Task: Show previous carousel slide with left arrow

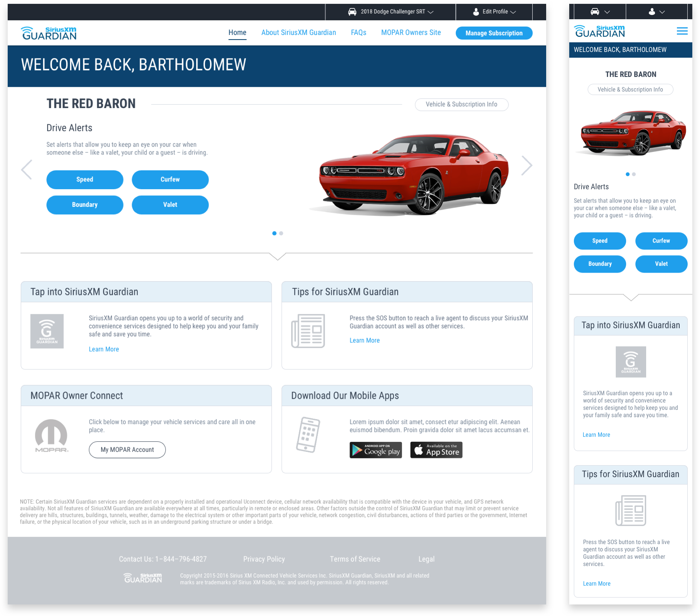Action: (27, 170)
